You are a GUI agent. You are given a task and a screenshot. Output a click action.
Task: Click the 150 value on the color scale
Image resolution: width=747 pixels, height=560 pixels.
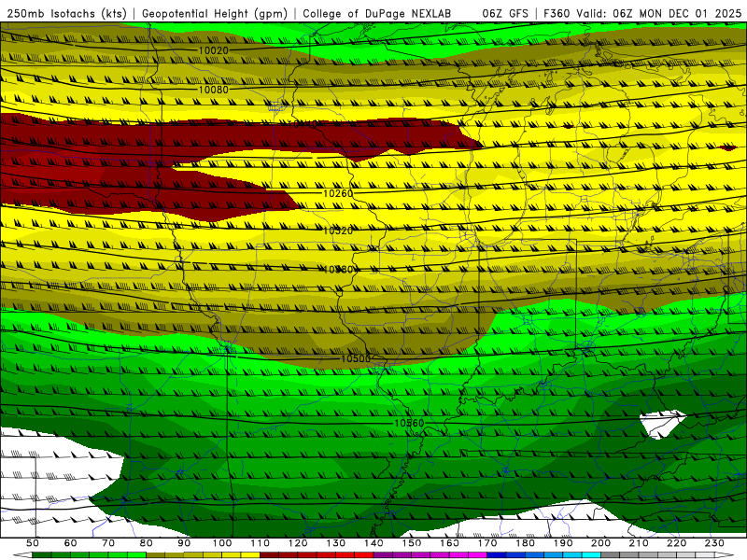click(411, 543)
